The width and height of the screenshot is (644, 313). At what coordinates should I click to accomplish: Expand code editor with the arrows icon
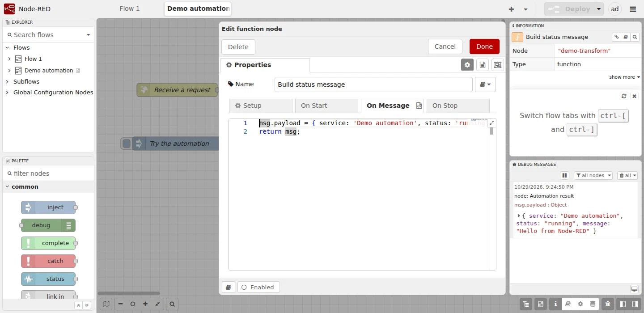(491, 123)
